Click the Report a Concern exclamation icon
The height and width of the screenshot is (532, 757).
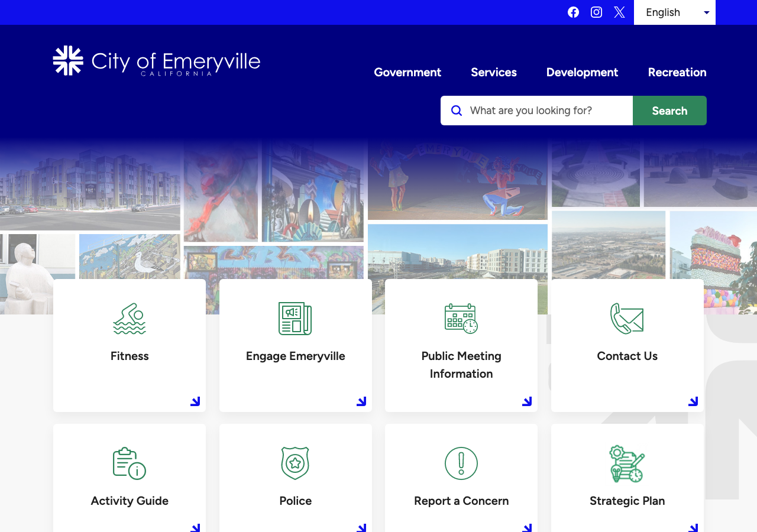pos(461,463)
